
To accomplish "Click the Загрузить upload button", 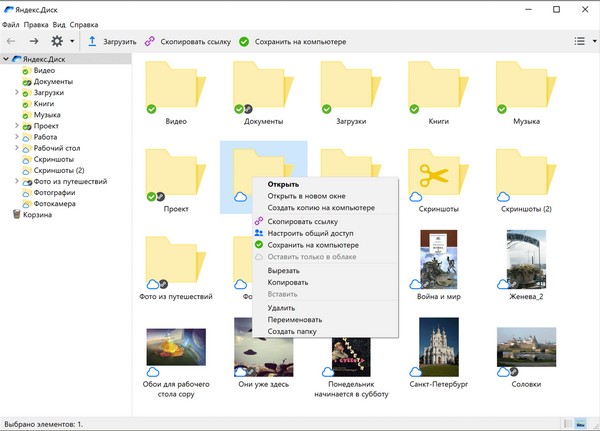I will tap(112, 42).
